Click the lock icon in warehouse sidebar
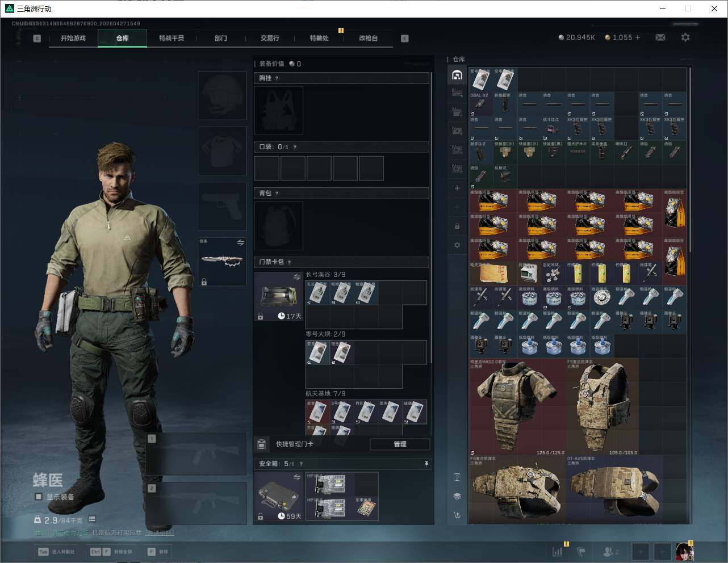The width and height of the screenshot is (728, 563). 457,226
